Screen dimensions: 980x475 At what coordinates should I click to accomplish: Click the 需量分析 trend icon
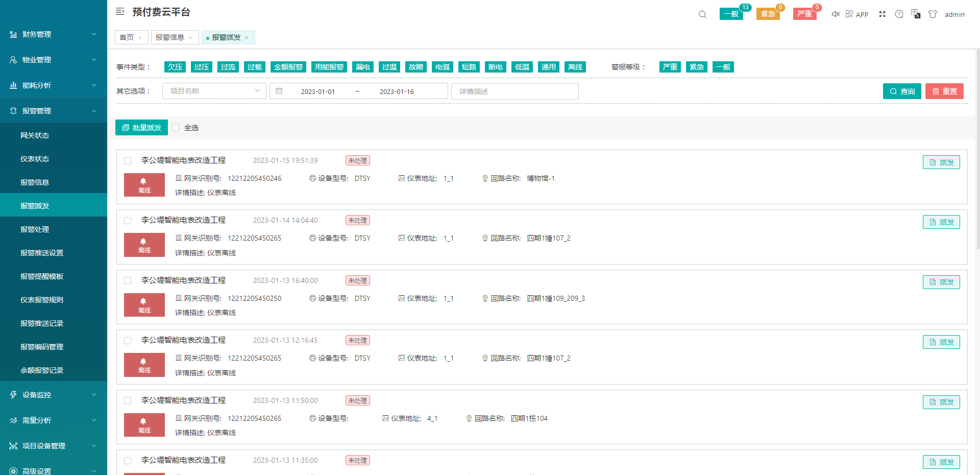pyautogui.click(x=13, y=420)
